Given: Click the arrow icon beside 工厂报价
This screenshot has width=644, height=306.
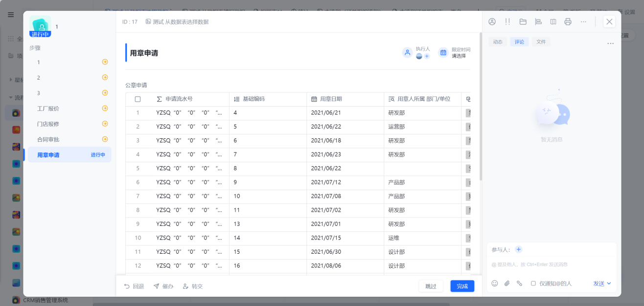Looking at the screenshot, I should point(105,109).
